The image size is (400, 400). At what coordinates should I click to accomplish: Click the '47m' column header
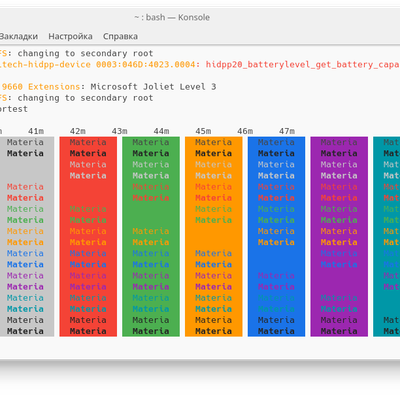(x=287, y=131)
